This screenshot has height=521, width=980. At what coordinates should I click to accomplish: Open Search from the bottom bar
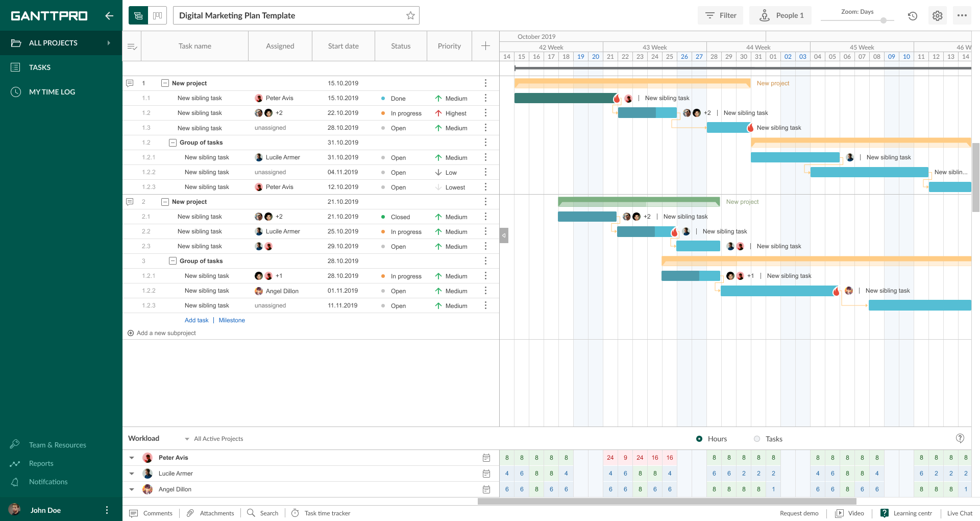click(262, 513)
